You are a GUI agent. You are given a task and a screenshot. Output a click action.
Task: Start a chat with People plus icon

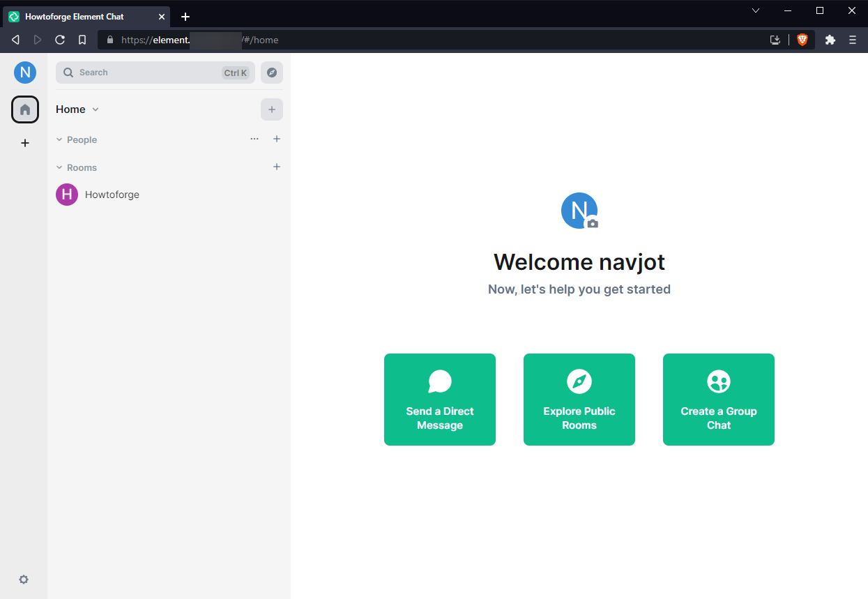tap(277, 139)
